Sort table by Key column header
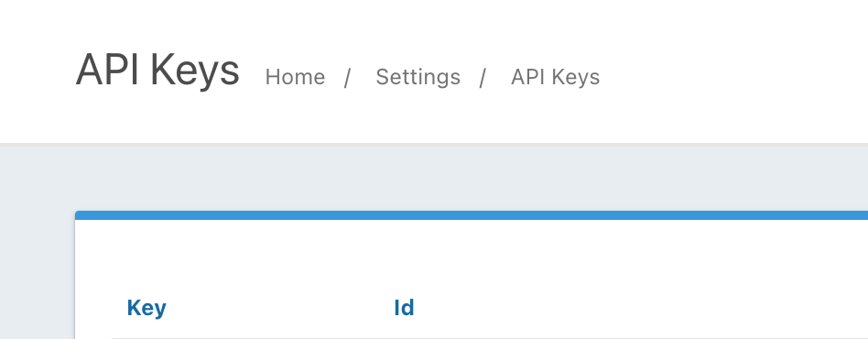868x339 pixels. point(146,308)
